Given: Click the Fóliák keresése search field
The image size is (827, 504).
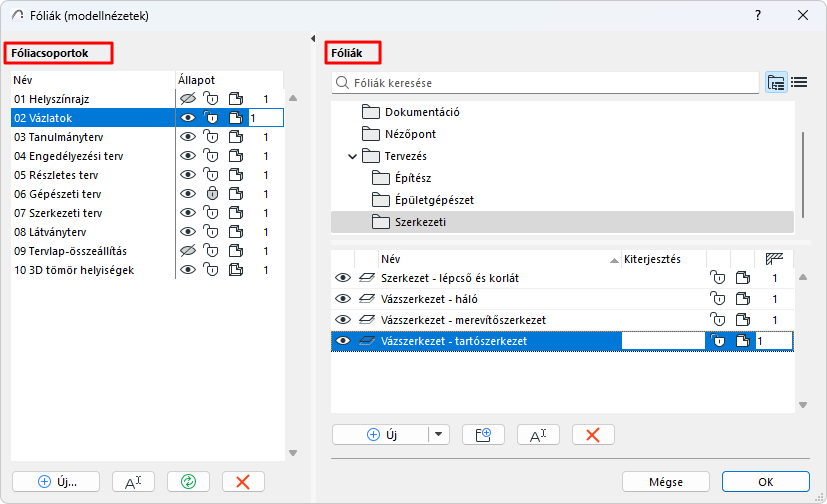Looking at the screenshot, I should click(545, 83).
